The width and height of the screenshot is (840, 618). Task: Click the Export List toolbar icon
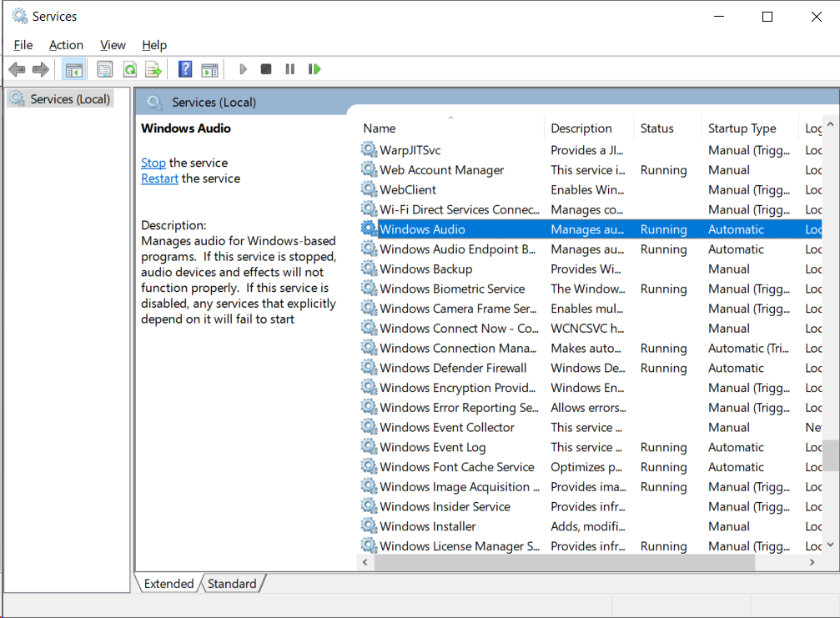pyautogui.click(x=153, y=69)
